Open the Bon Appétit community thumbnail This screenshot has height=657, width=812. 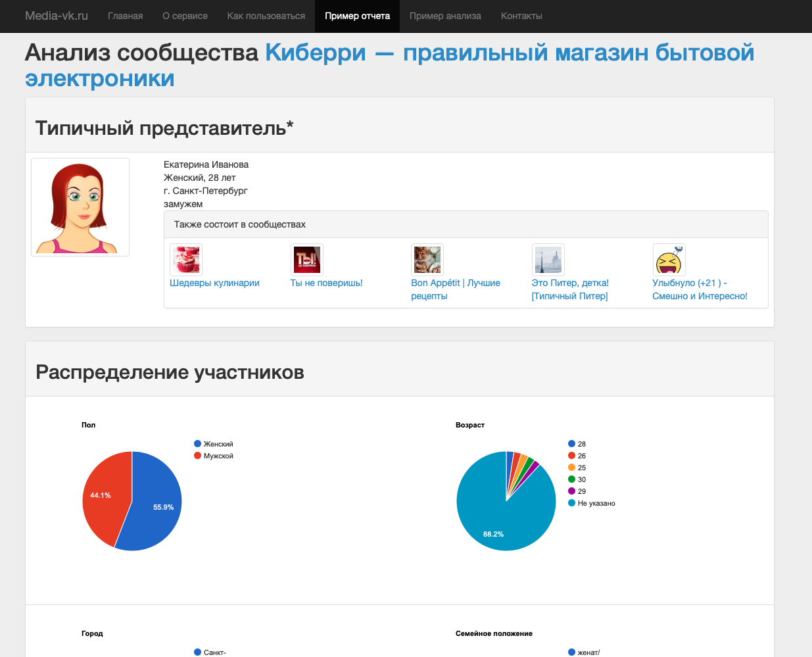pyautogui.click(x=427, y=260)
